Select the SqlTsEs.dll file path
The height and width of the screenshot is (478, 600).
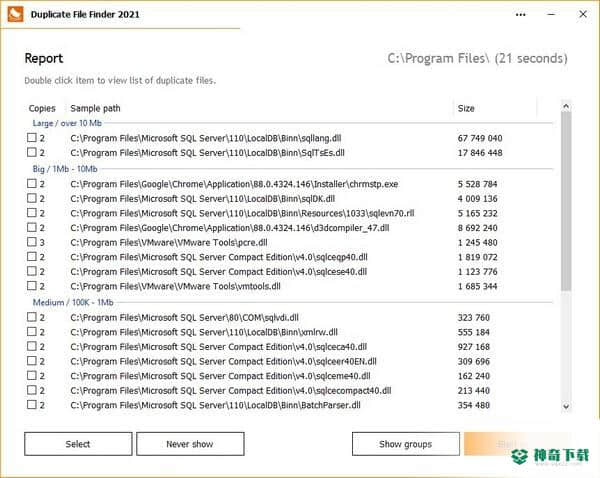pos(207,153)
